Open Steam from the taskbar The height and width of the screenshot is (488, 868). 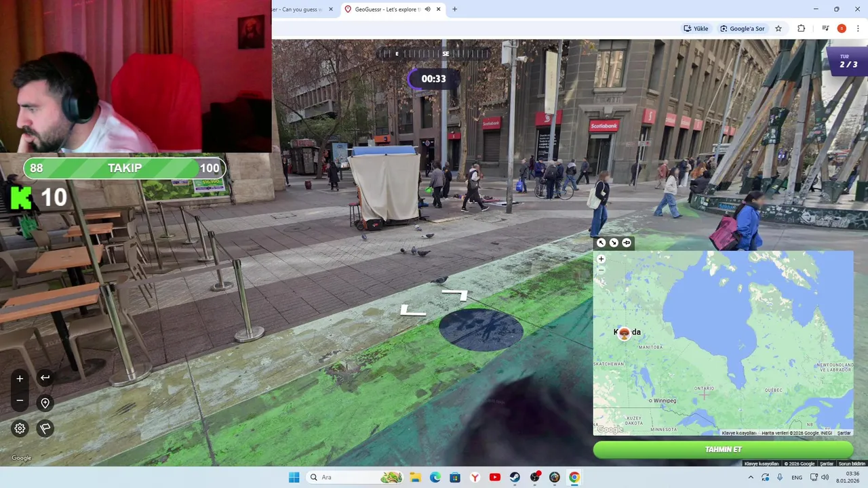tap(515, 477)
